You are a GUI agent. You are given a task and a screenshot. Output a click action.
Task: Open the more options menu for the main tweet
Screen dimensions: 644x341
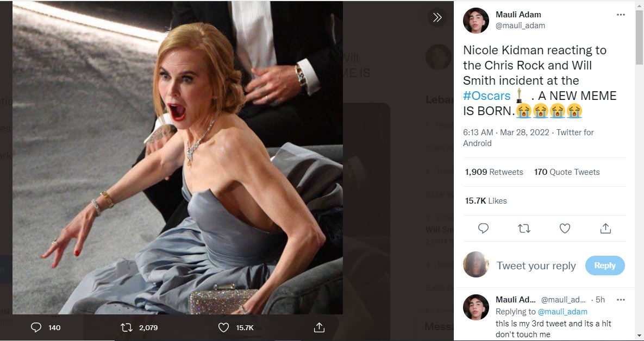pyautogui.click(x=621, y=15)
